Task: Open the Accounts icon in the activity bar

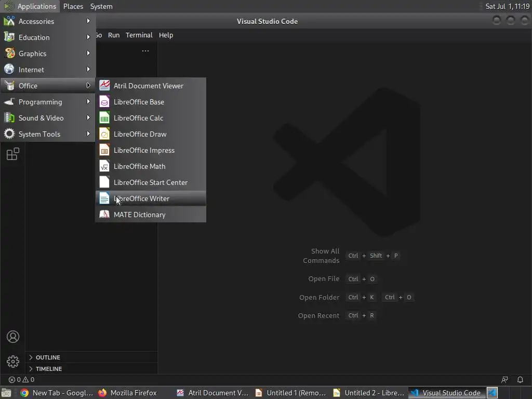Action: coord(13,337)
